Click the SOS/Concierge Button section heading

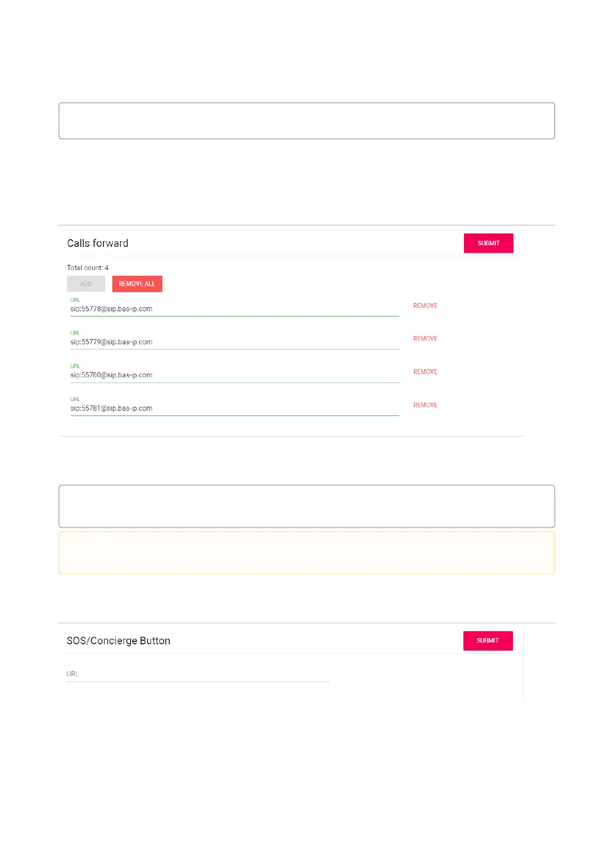[x=119, y=641]
